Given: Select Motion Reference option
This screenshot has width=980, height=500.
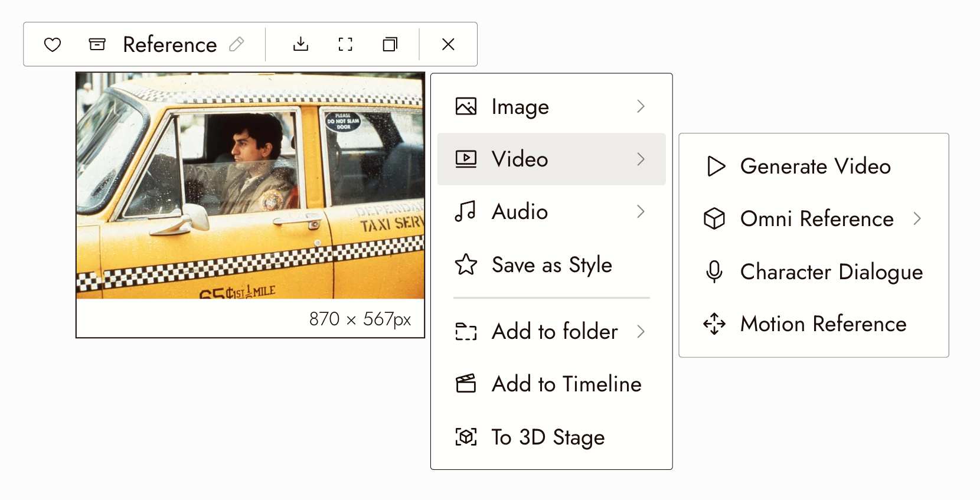Looking at the screenshot, I should point(814,324).
